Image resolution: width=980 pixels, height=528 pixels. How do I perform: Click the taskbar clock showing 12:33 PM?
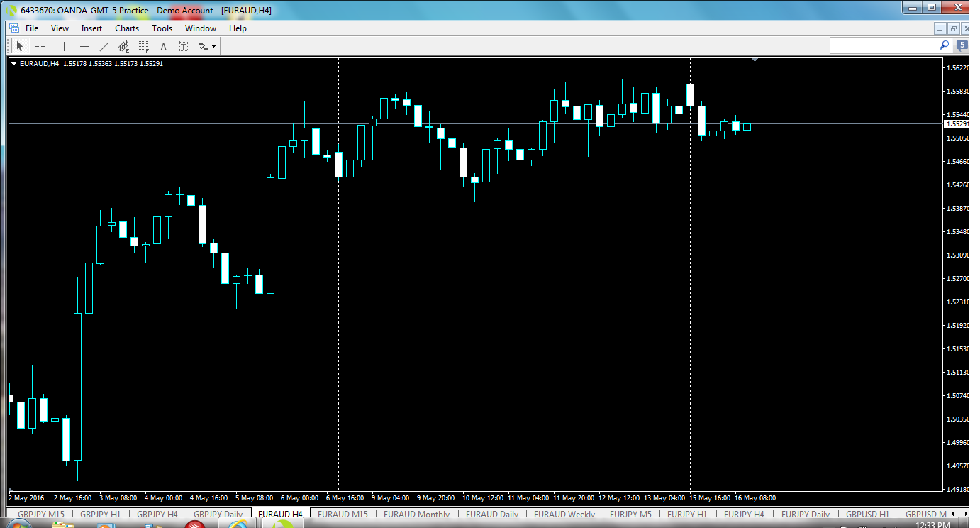933,525
